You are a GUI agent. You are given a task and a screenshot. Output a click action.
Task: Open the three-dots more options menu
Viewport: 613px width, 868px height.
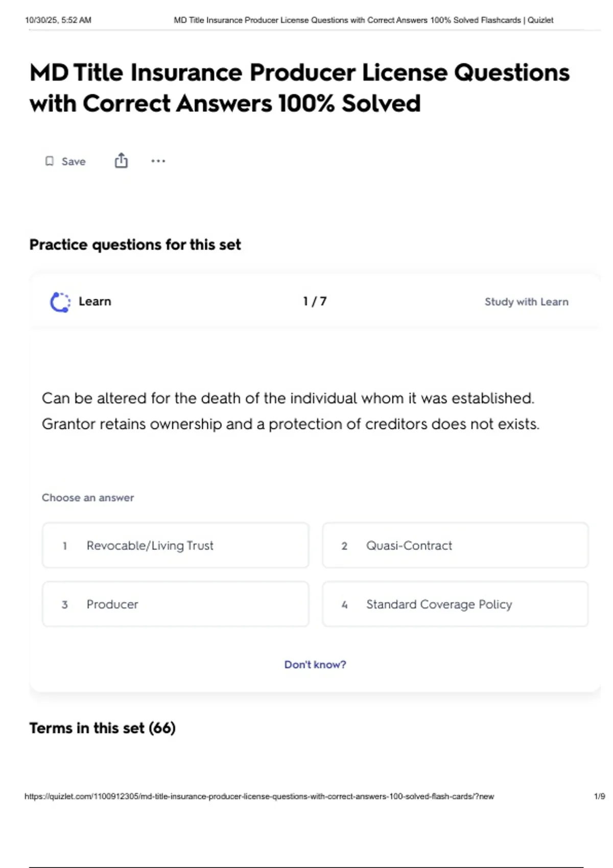[x=158, y=161]
